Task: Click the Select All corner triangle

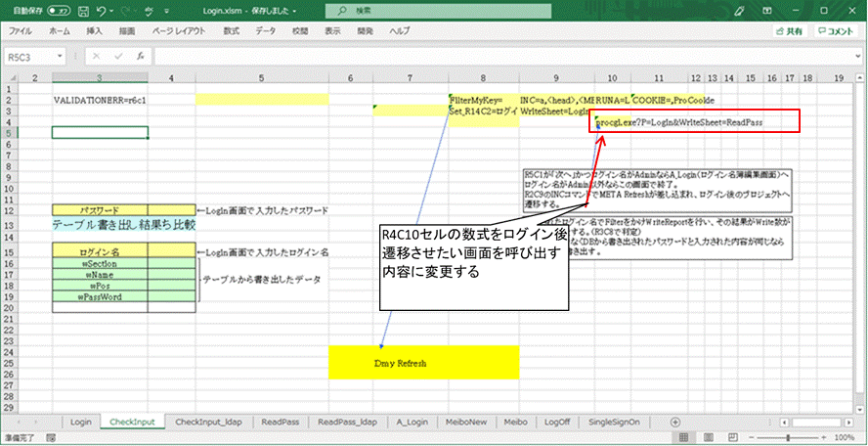Action: (x=12, y=78)
